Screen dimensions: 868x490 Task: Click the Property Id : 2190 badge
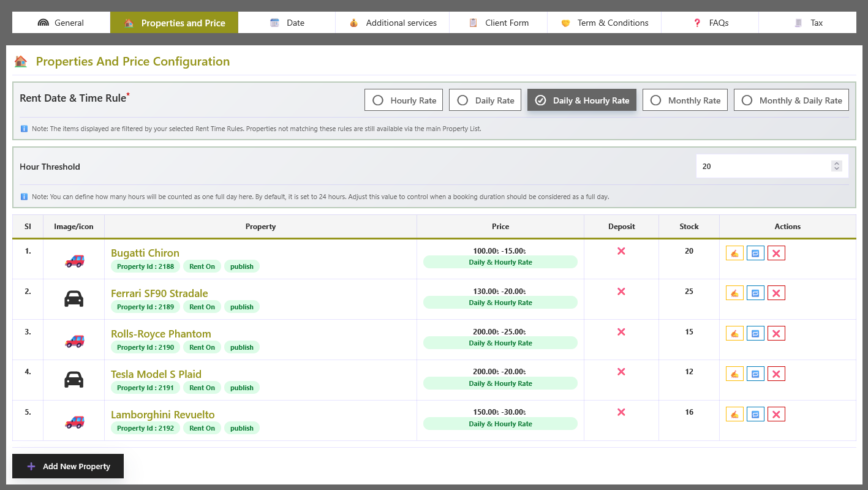[145, 347]
